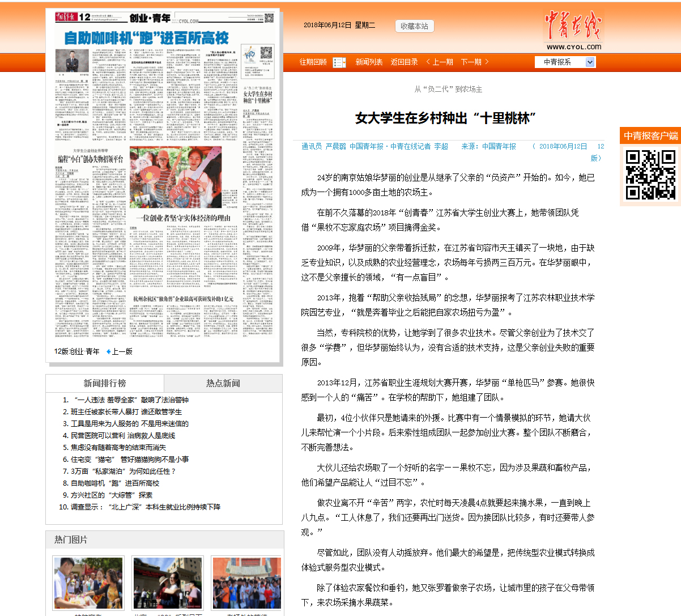Open ranked news 班主任被家长带人暴打 谁还敢管学生
The height and width of the screenshot is (616, 681).
point(126,412)
